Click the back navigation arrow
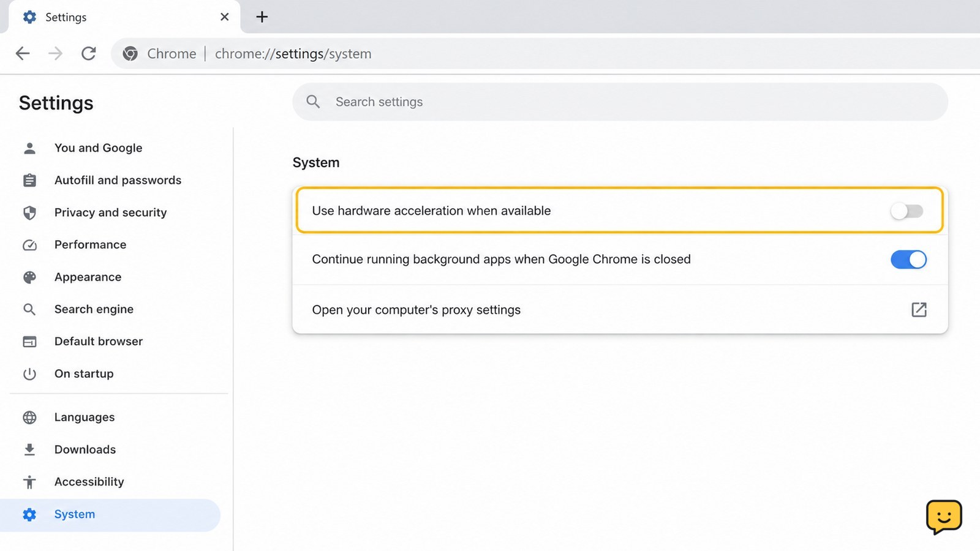The image size is (980, 551). (23, 54)
